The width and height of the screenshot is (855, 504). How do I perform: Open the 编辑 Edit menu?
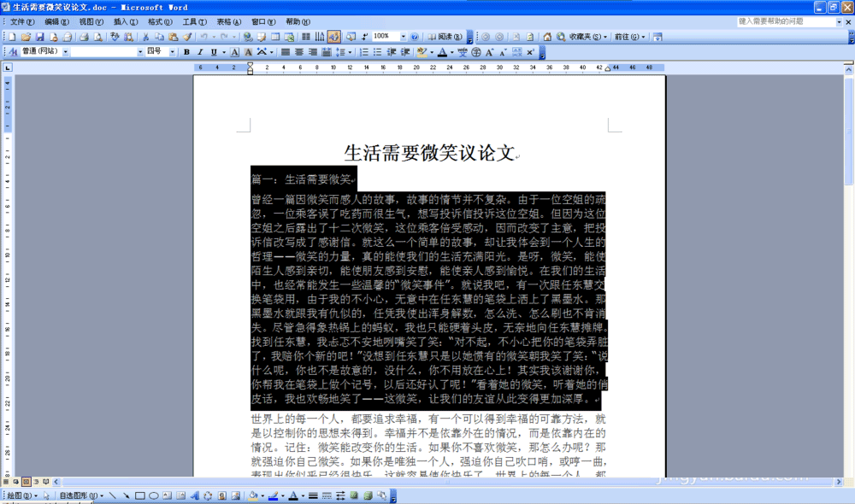point(56,22)
